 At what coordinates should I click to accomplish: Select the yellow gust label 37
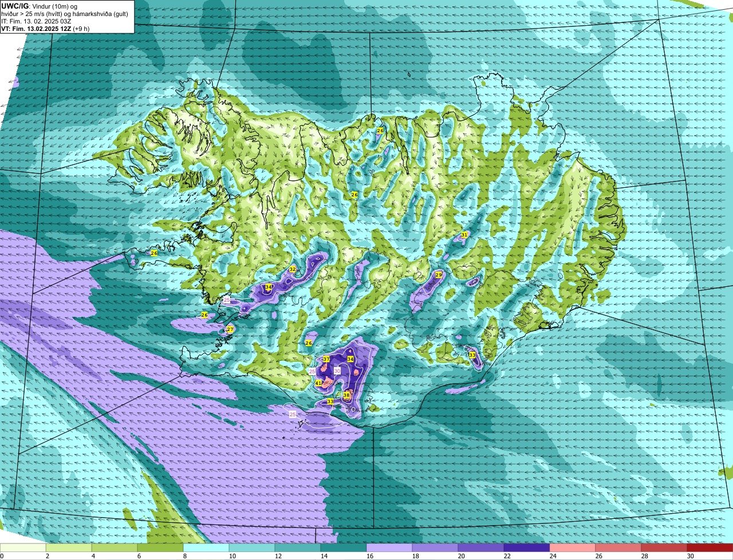326,359
